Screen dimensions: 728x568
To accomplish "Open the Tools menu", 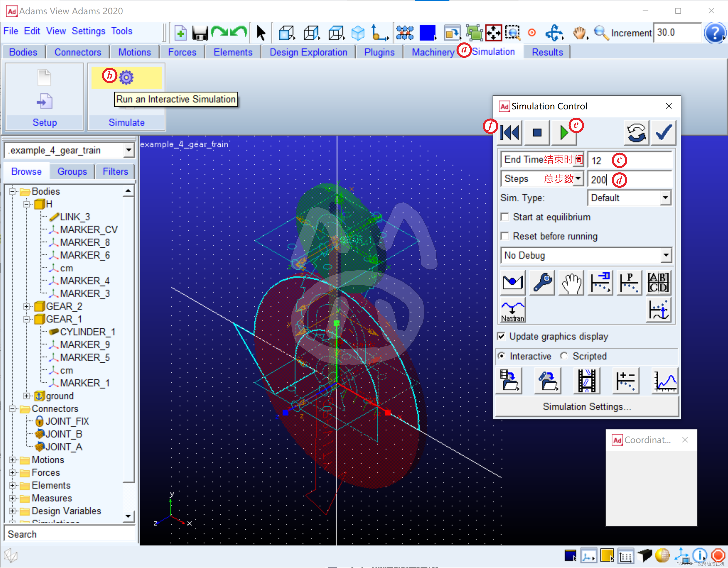I will [x=122, y=31].
